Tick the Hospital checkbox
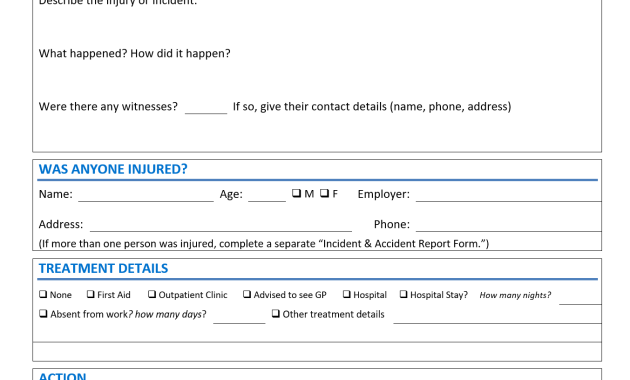 point(346,294)
